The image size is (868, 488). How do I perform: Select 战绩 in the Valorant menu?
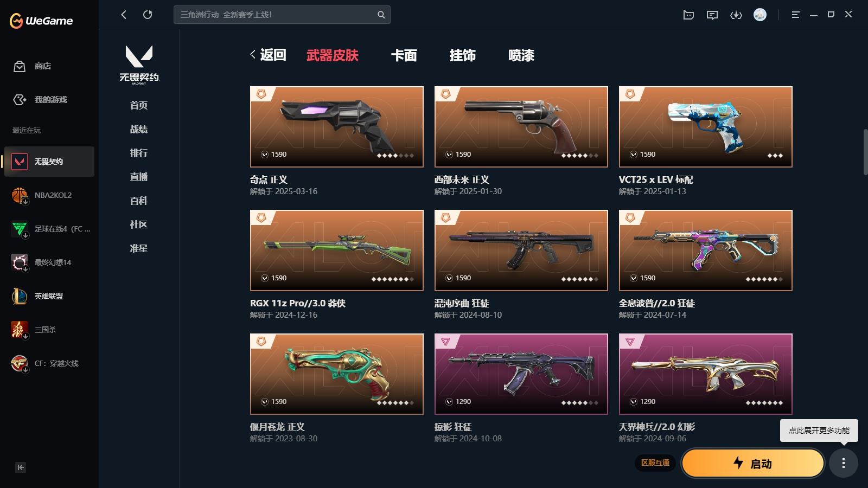pyautogui.click(x=139, y=129)
